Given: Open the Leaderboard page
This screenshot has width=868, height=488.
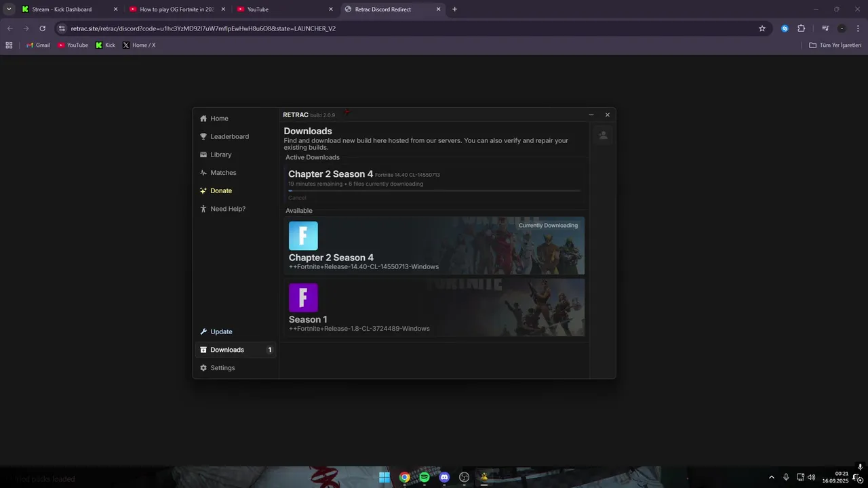Looking at the screenshot, I should coord(235,136).
